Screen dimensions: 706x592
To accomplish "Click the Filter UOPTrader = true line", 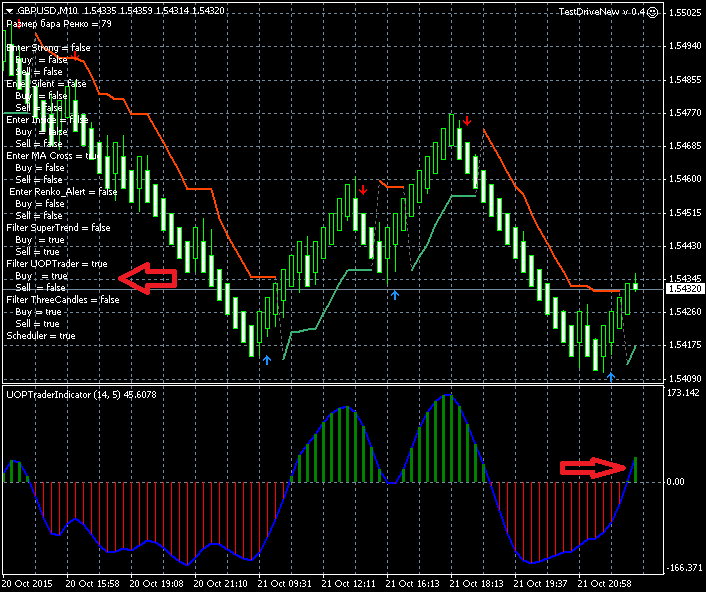I will (x=57, y=264).
